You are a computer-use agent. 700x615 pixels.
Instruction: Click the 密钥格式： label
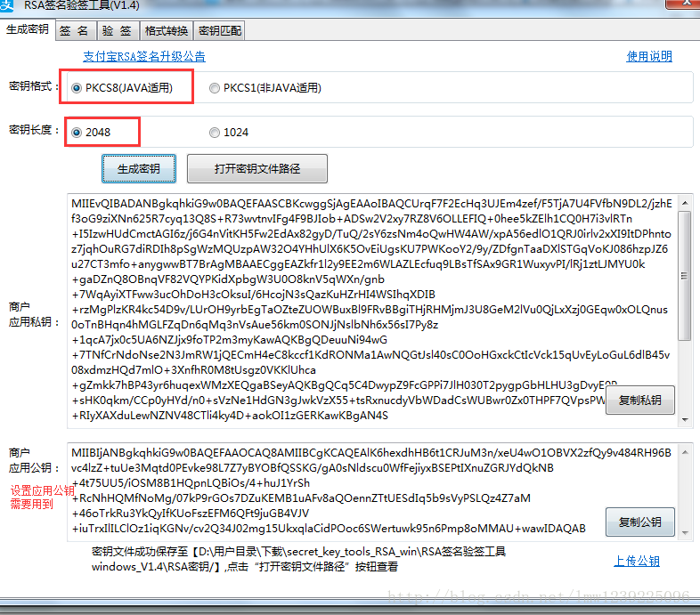point(34,86)
